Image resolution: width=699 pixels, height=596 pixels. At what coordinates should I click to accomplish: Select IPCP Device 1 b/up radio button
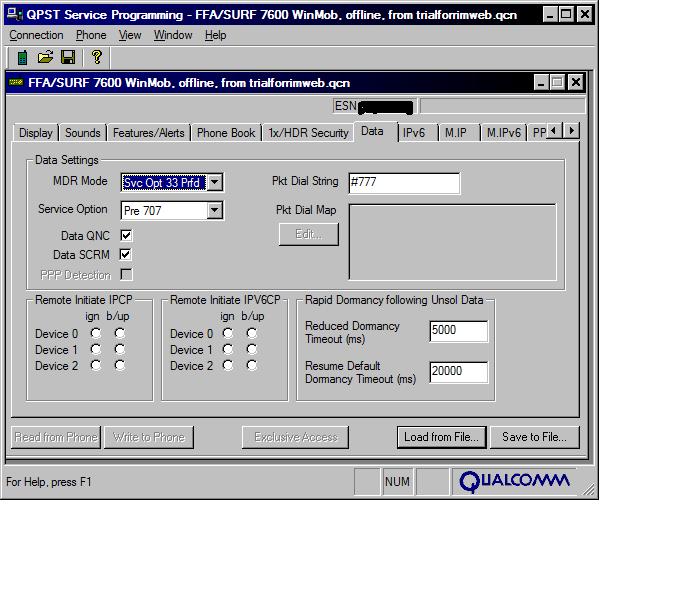point(119,349)
